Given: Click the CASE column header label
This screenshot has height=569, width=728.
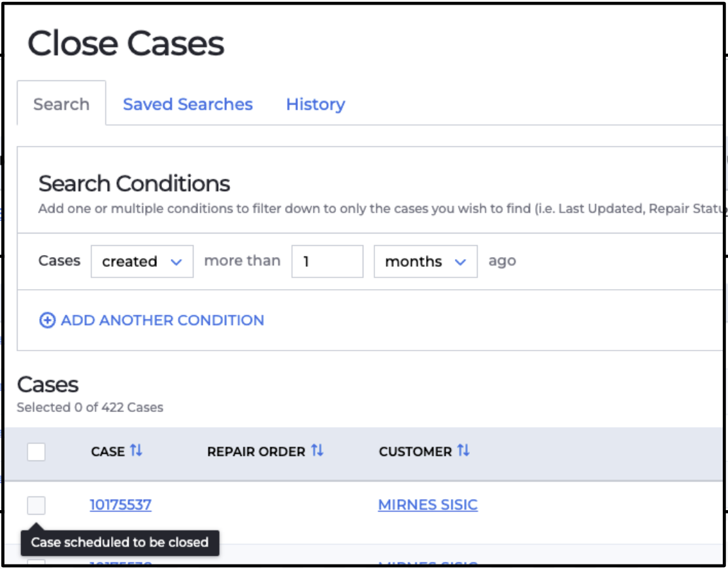Looking at the screenshot, I should coord(108,451).
